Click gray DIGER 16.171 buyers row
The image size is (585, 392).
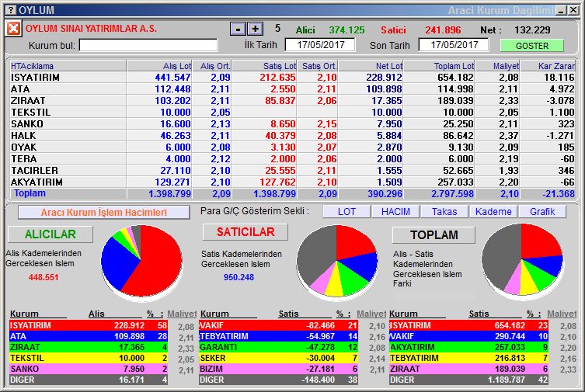(x=89, y=380)
